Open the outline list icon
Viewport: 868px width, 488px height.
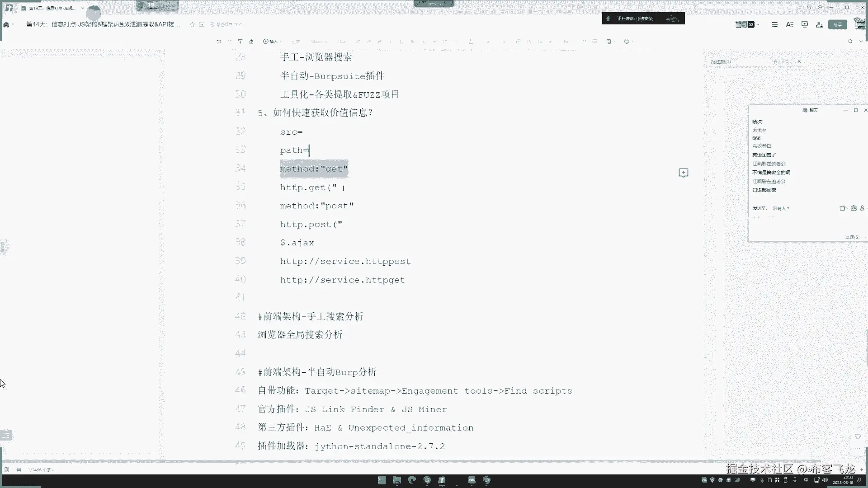[x=774, y=24]
